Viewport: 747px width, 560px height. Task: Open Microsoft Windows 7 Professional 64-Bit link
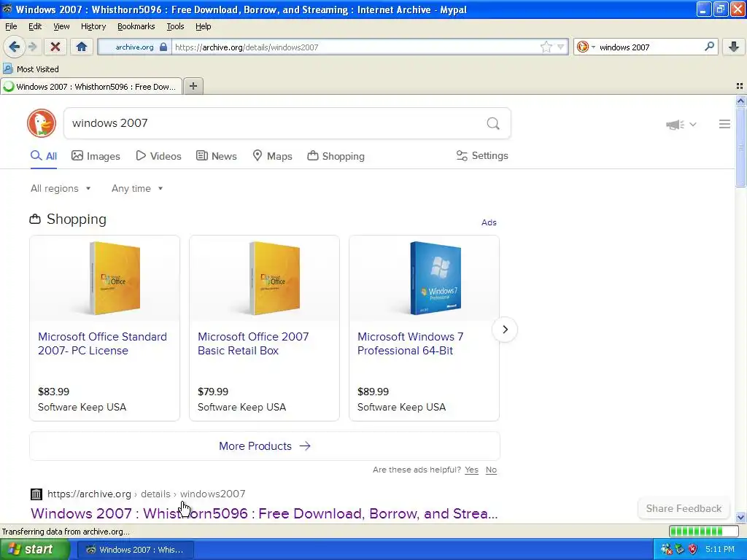[410, 343]
